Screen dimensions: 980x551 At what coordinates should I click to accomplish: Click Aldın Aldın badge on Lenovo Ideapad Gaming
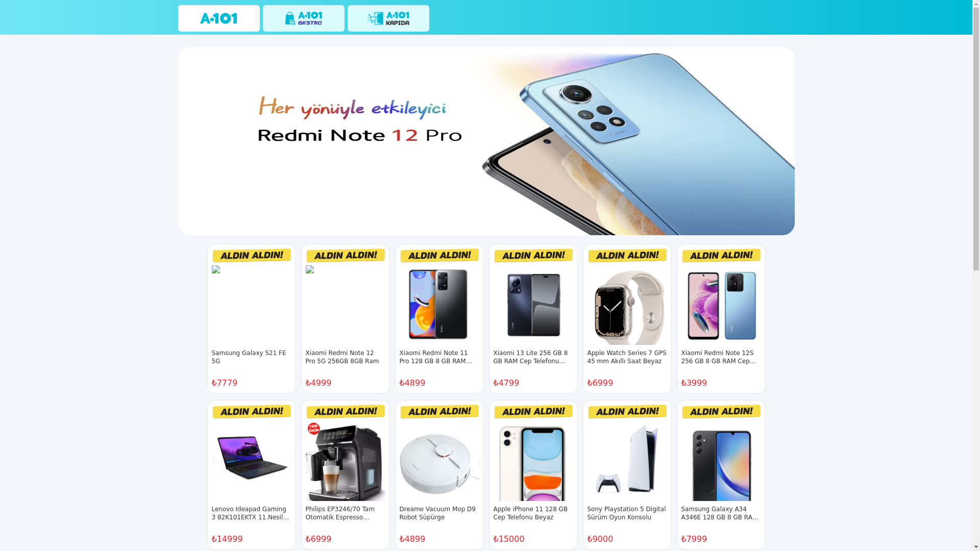click(x=251, y=411)
